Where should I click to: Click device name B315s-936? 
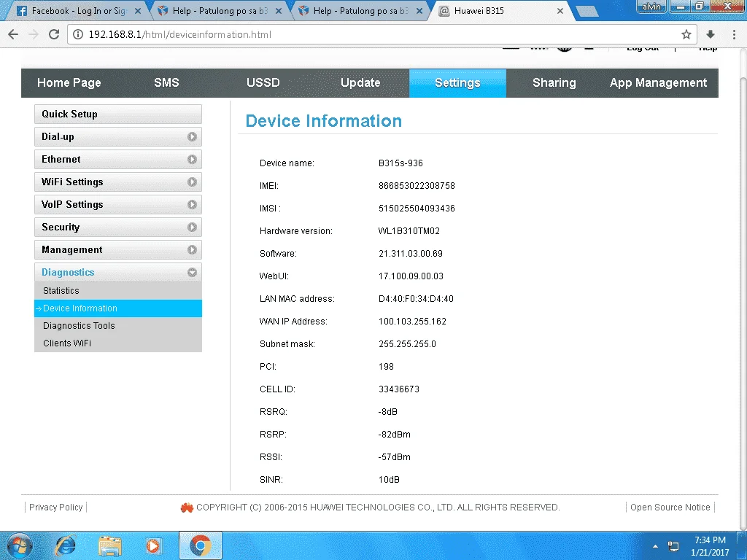[400, 163]
